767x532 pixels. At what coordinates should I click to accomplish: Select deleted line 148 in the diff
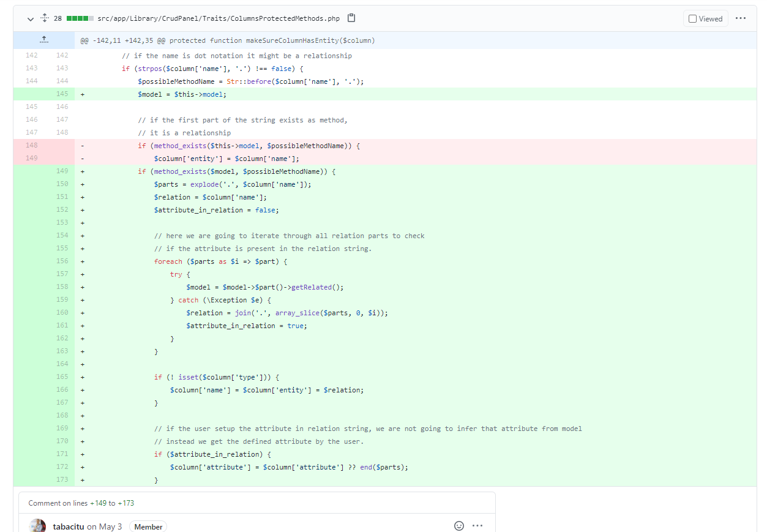(31, 145)
